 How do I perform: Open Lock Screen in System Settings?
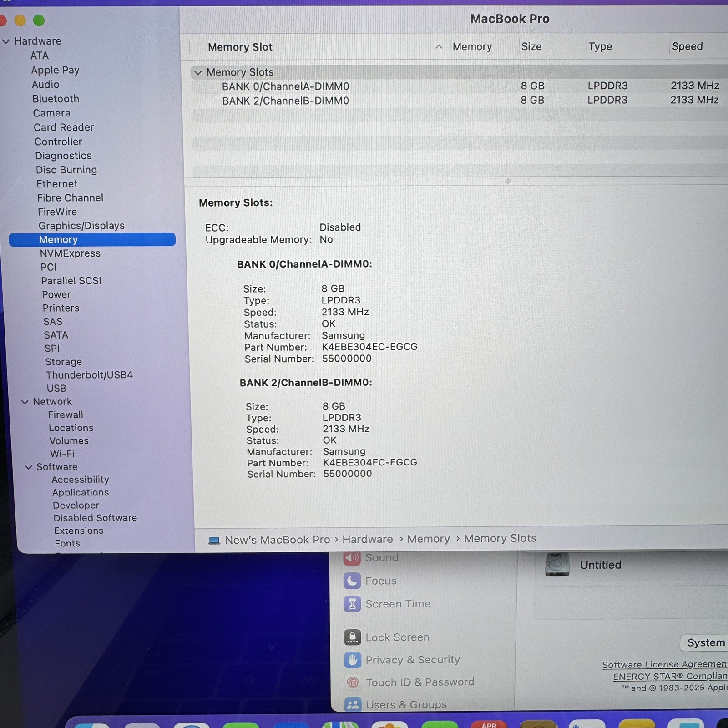(397, 637)
